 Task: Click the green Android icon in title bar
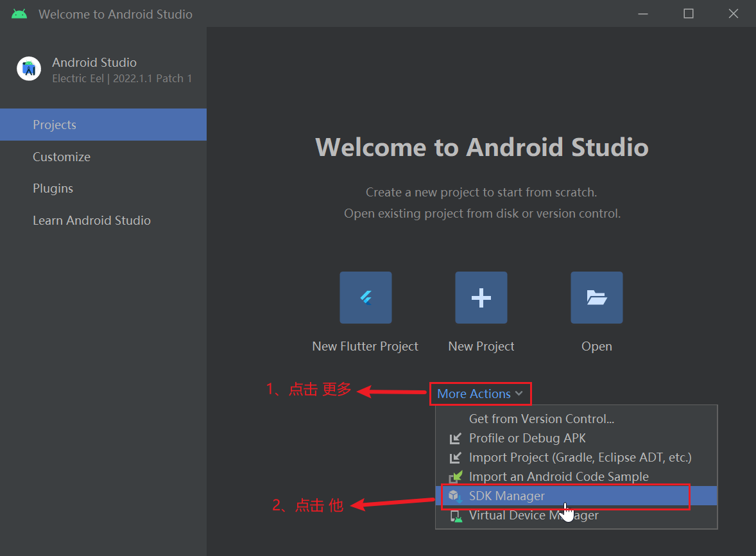click(19, 14)
